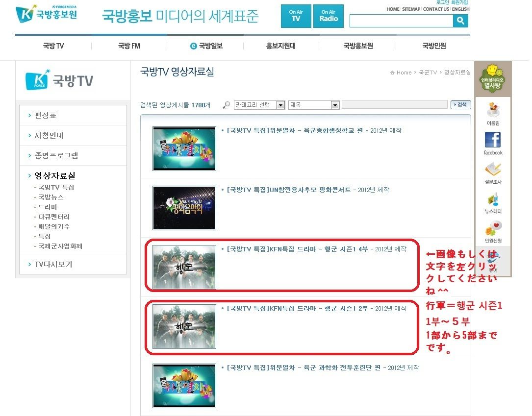Open the 국방홍보원 main menu item

pos(358,46)
